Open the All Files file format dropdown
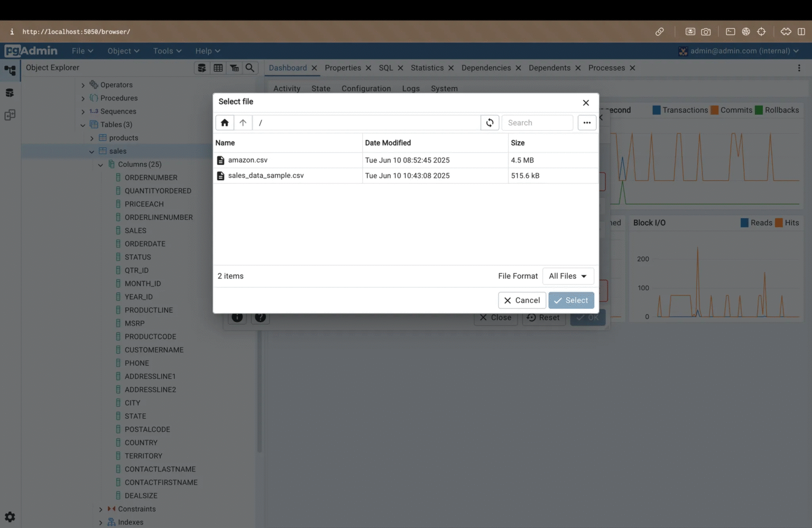Image resolution: width=812 pixels, height=528 pixels. (568, 276)
